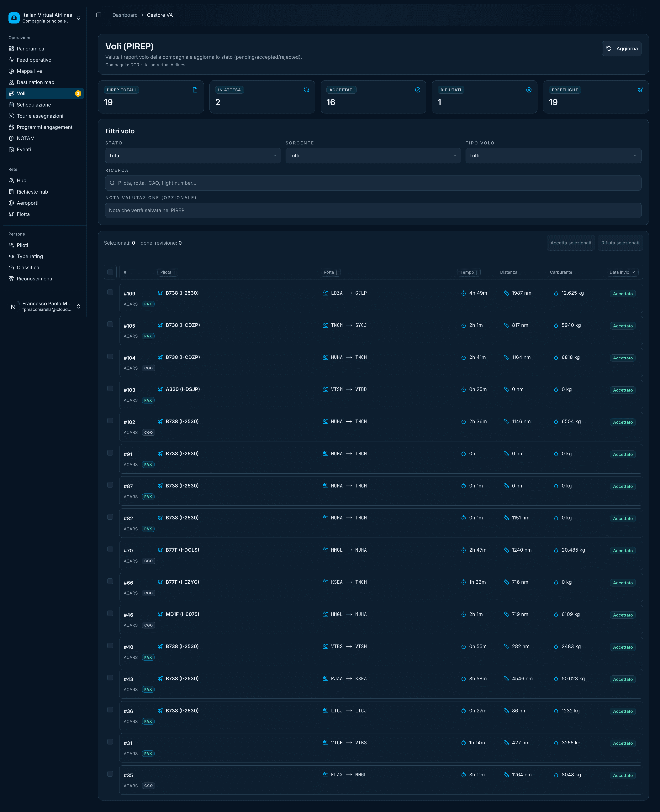Select the checkbox for flight #104

click(x=110, y=357)
